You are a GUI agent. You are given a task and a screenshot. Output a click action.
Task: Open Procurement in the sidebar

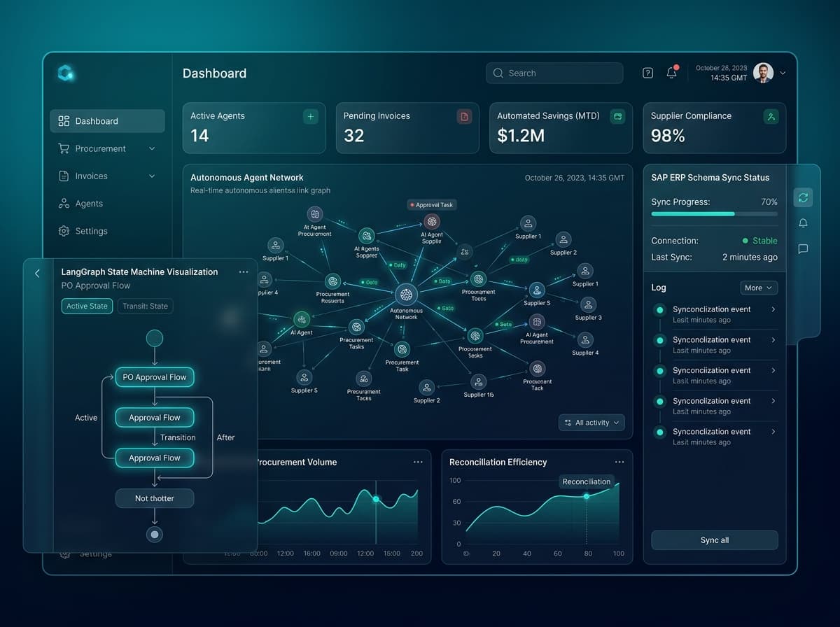coord(107,148)
